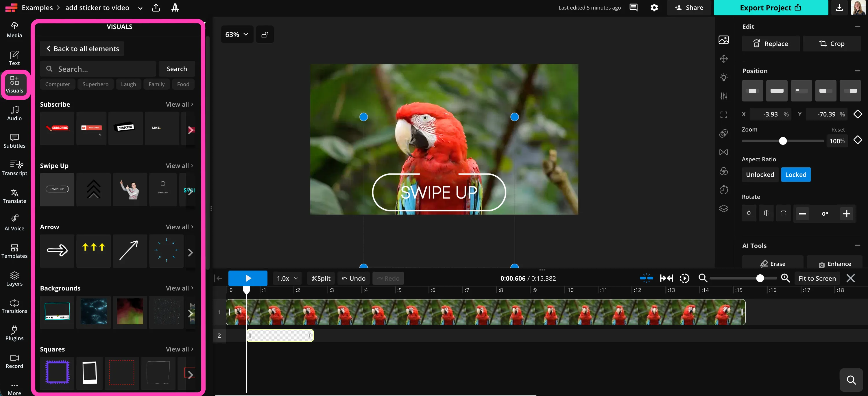Collapse the Position section
This screenshot has height=396, width=868.
[x=857, y=71]
